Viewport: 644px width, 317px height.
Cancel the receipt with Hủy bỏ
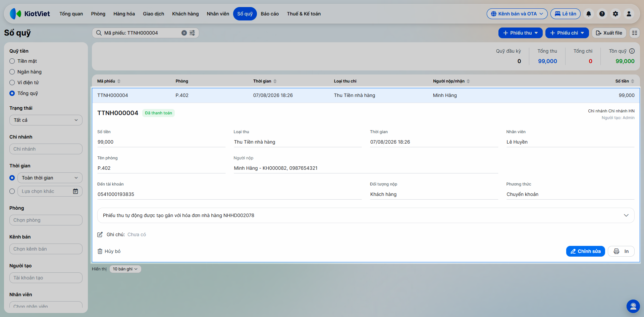[x=109, y=251]
